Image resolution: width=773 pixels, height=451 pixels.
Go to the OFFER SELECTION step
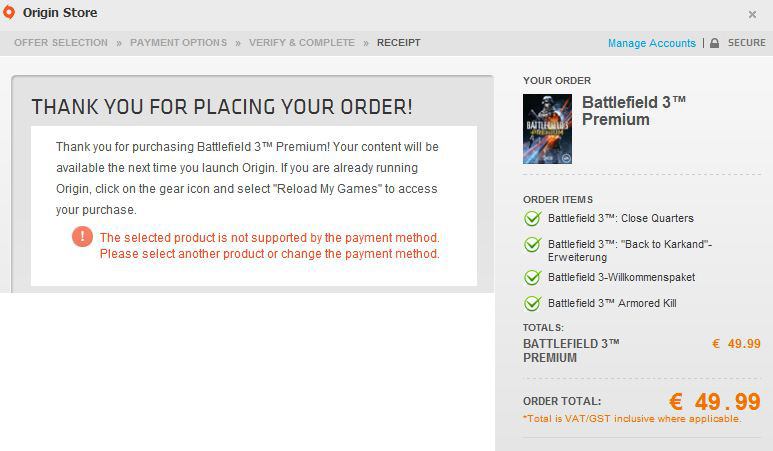coord(61,42)
